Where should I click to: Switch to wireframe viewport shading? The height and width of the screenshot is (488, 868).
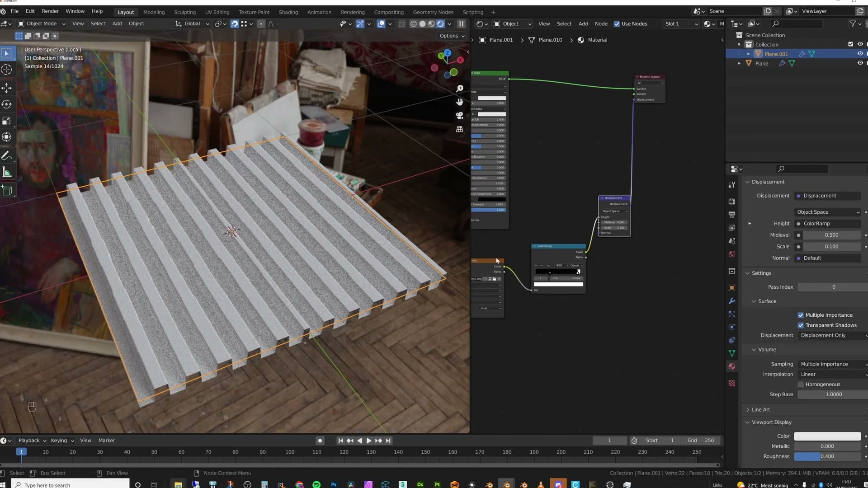tap(413, 24)
